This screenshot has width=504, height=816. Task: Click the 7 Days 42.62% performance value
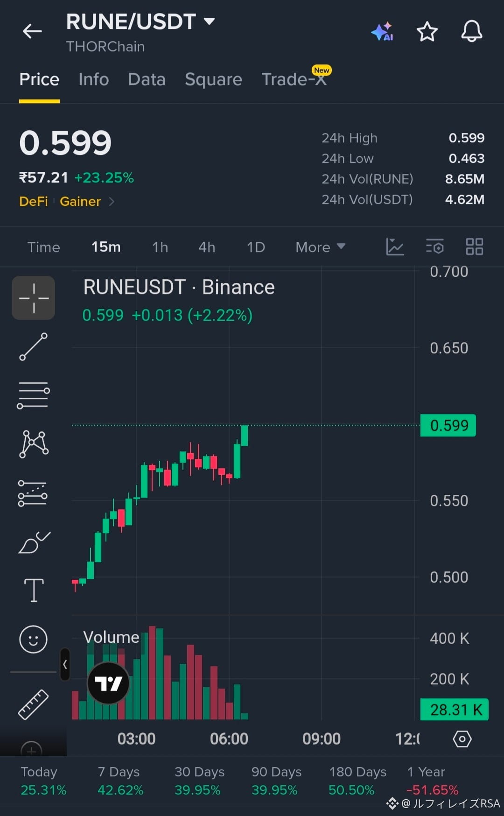120,790
